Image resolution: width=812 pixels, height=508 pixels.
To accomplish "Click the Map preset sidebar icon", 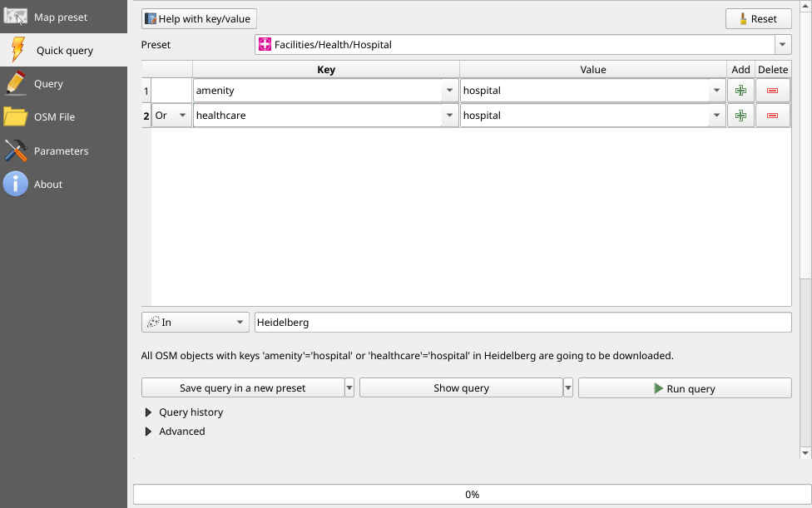I will click(x=17, y=16).
